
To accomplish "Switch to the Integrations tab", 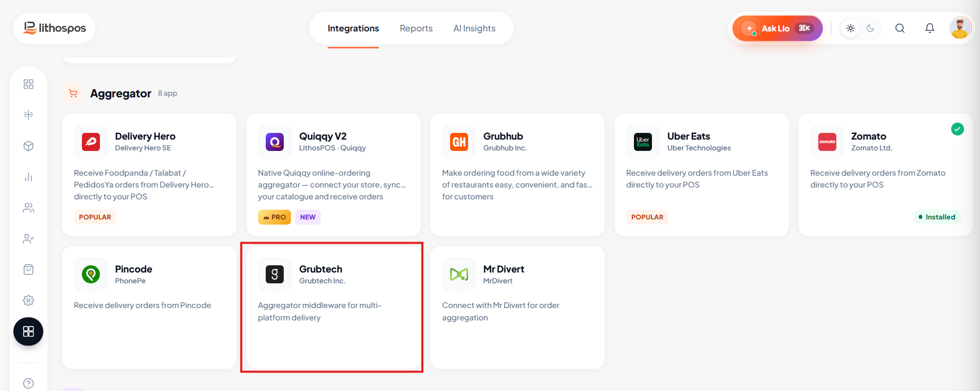I will 353,28.
